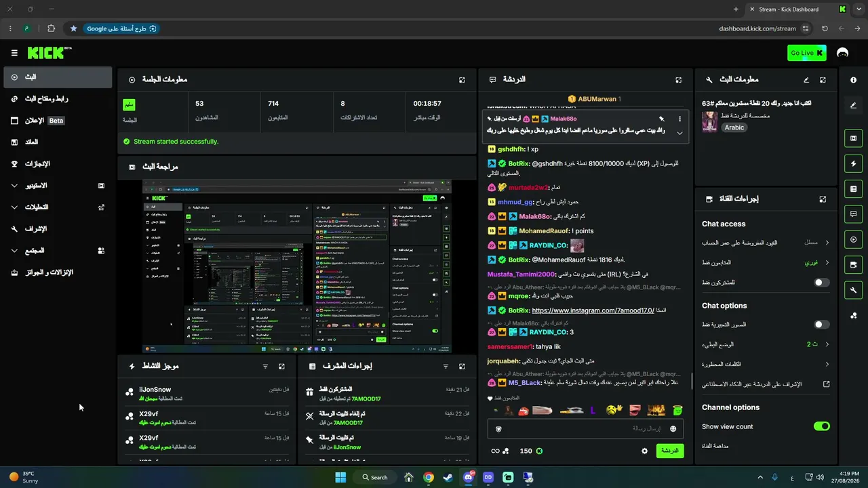868x488 pixels.
Task: Expand the activity feed panel (موجز النشاط) to fullscreen
Action: 281,367
